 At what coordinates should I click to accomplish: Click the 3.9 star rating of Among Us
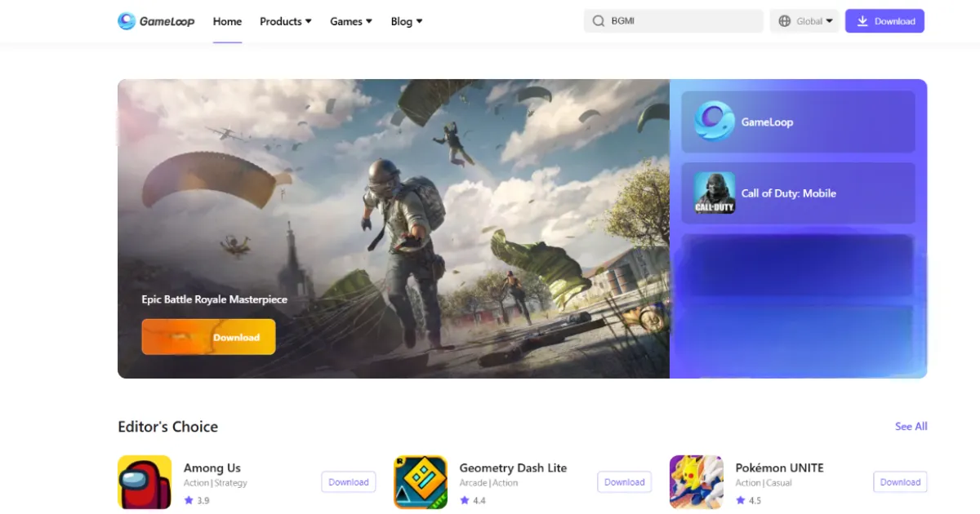[x=197, y=500]
